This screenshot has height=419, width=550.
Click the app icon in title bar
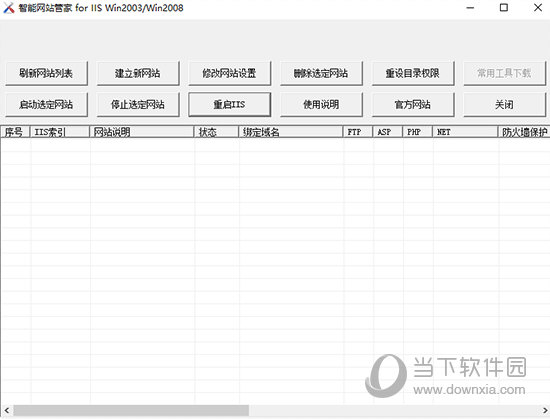[x=8, y=8]
